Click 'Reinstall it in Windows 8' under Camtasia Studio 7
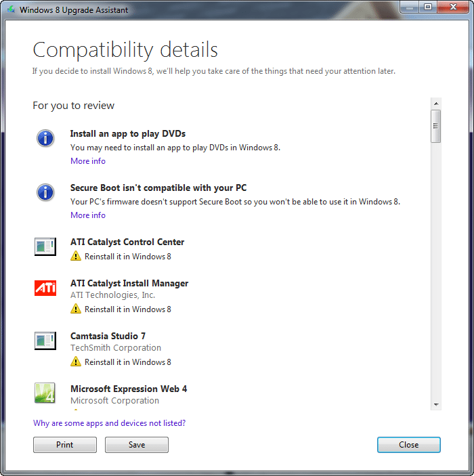The image size is (474, 476). point(128,362)
